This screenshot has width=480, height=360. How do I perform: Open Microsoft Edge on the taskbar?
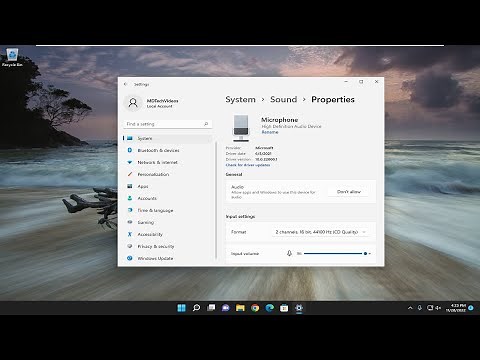(270, 308)
